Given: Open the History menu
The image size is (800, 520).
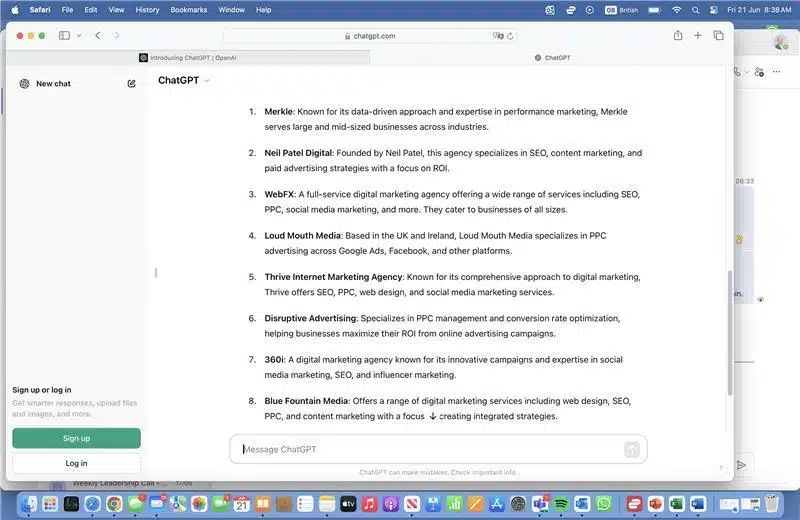Looking at the screenshot, I should coord(147,10).
